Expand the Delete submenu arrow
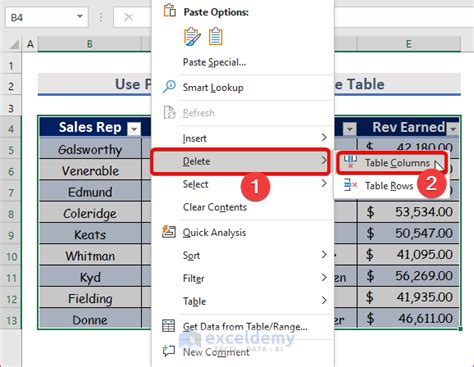The image size is (474, 367). coord(324,161)
